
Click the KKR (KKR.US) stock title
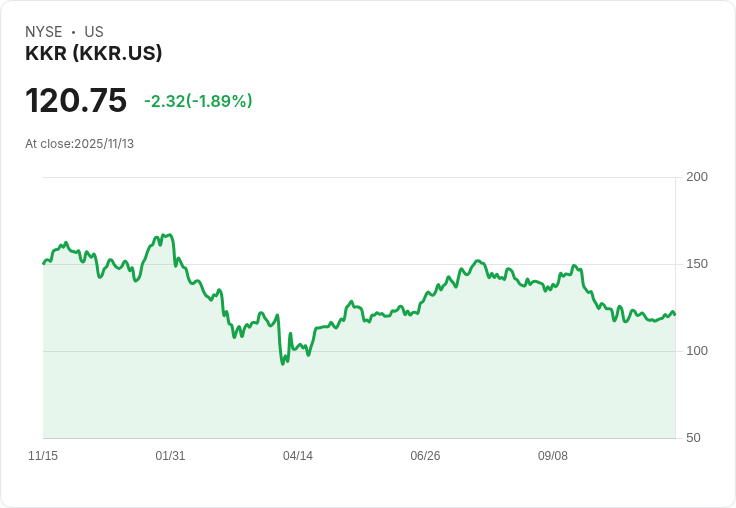pyautogui.click(x=94, y=54)
